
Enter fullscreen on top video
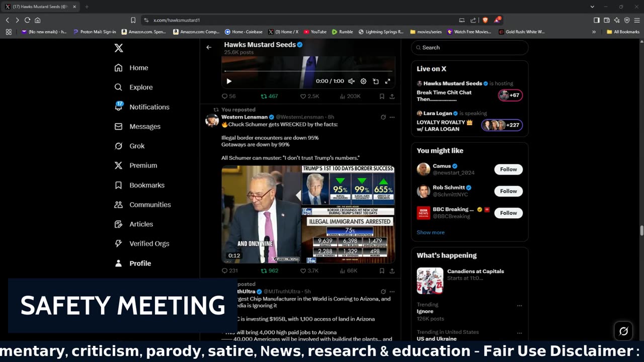click(x=387, y=81)
